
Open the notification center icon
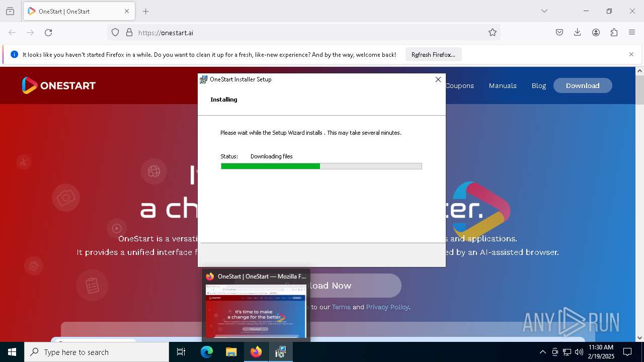pyautogui.click(x=628, y=352)
